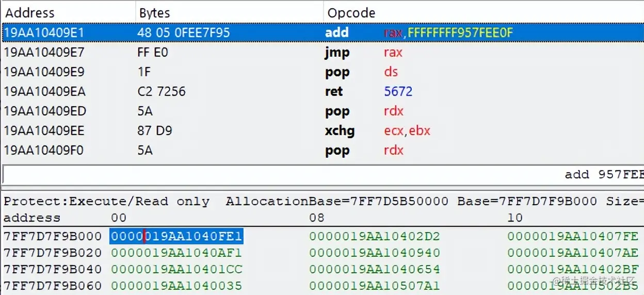Screen dimensions: 644x295
Task: Click the hex view 10 offset header
Action: point(515,218)
